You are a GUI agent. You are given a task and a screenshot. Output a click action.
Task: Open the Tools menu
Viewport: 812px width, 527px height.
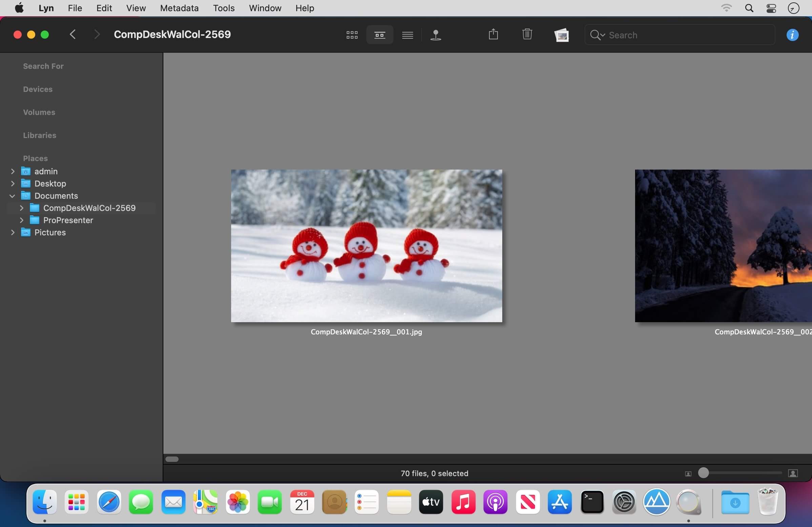click(x=223, y=8)
